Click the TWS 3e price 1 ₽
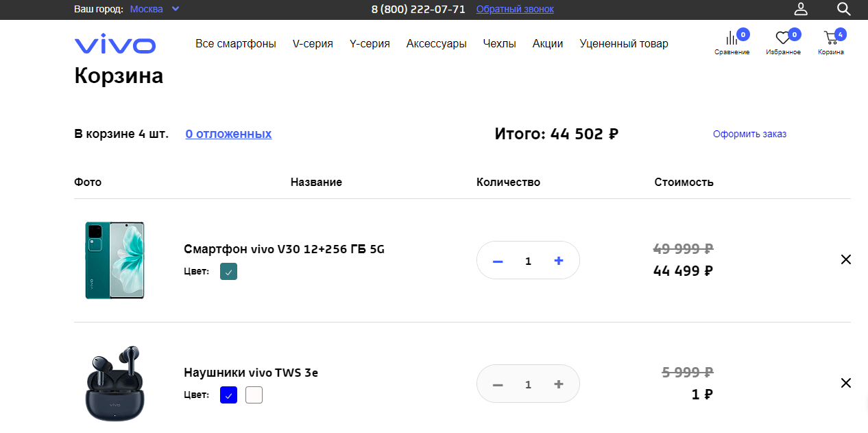This screenshot has width=868, height=433. point(702,395)
